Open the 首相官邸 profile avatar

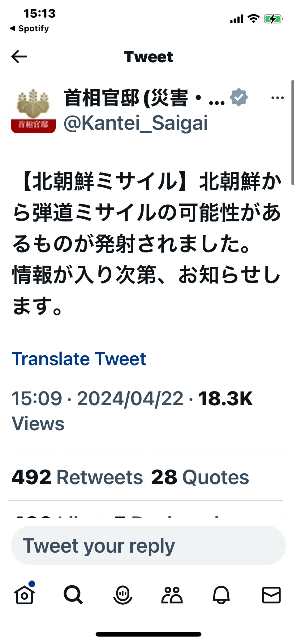[33, 111]
